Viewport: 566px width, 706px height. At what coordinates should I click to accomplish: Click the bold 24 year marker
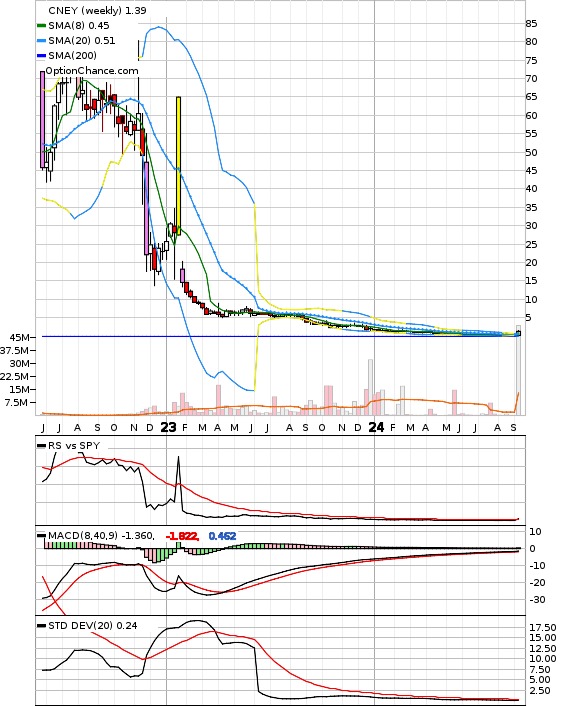[376, 427]
